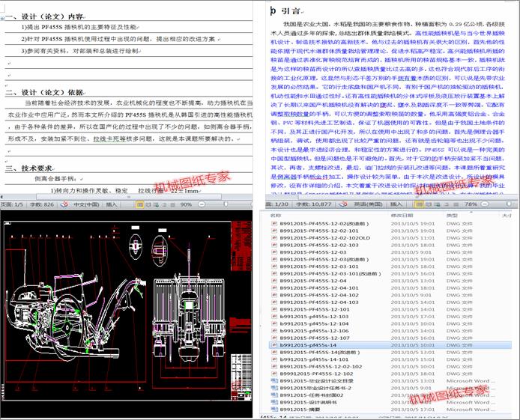This screenshot has height=420, width=520.
Task: Change language 英语(美国) in right status bar
Action: (364, 204)
